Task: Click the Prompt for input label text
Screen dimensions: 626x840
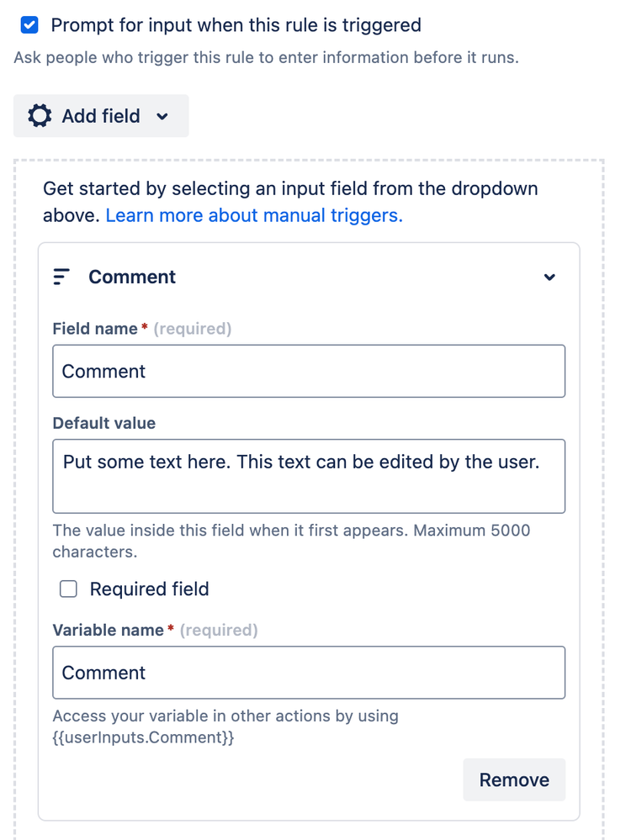Action: pos(236,25)
